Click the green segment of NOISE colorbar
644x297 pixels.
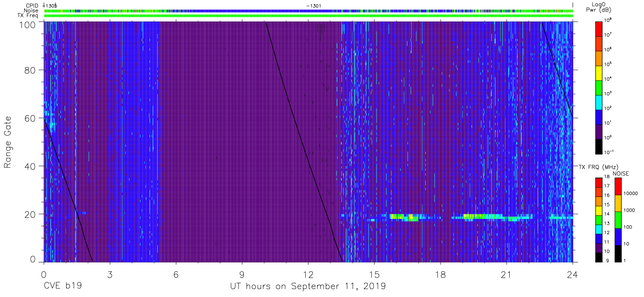tap(618, 220)
